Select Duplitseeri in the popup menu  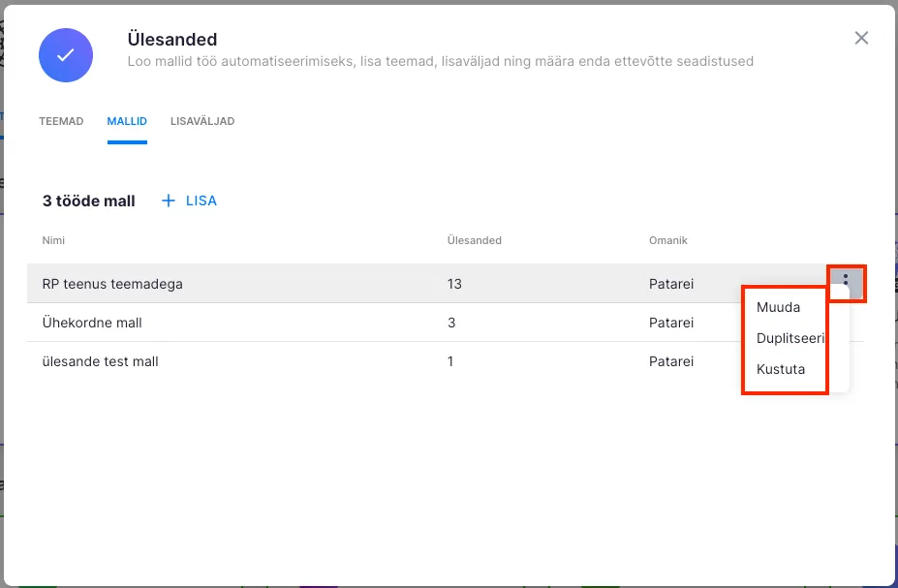[790, 338]
